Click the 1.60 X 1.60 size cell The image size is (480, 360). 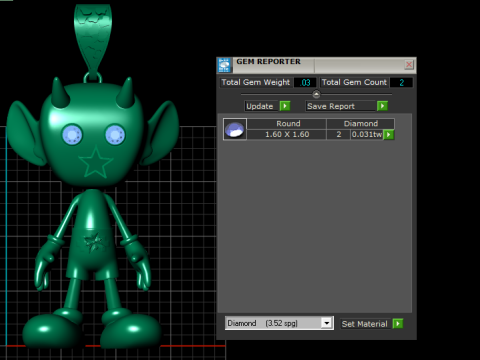pos(287,134)
